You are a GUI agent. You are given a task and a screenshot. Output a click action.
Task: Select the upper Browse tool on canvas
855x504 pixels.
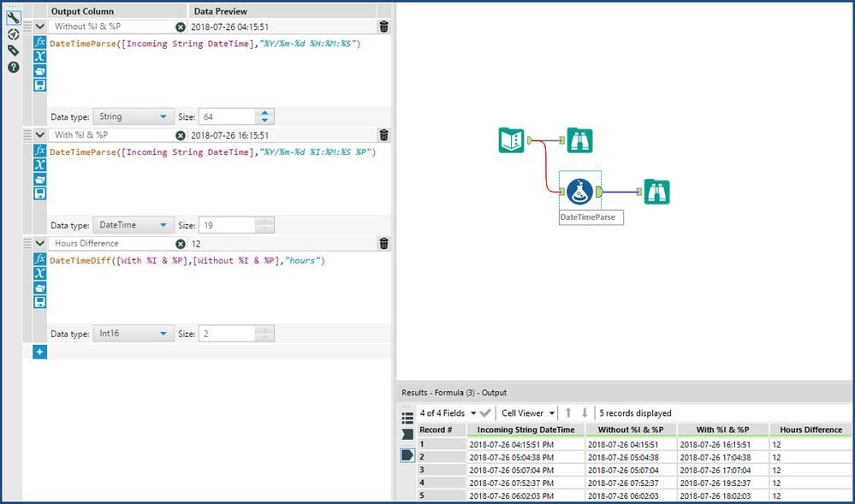pyautogui.click(x=579, y=140)
